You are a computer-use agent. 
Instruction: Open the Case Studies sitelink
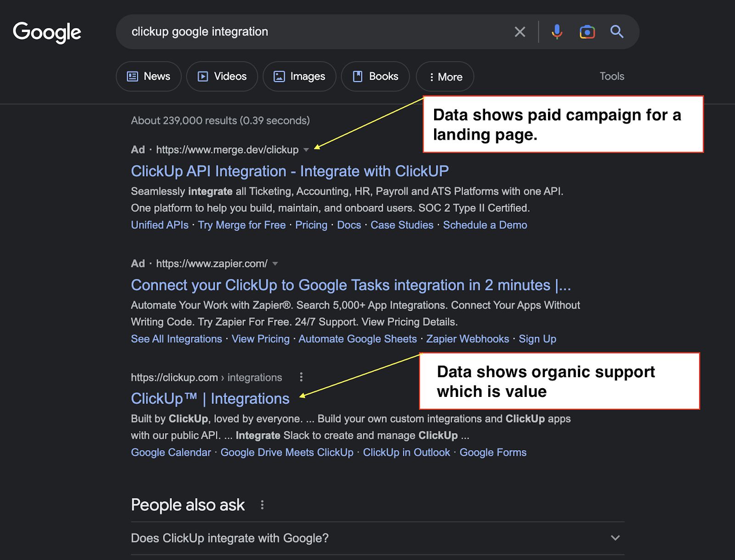(x=402, y=225)
